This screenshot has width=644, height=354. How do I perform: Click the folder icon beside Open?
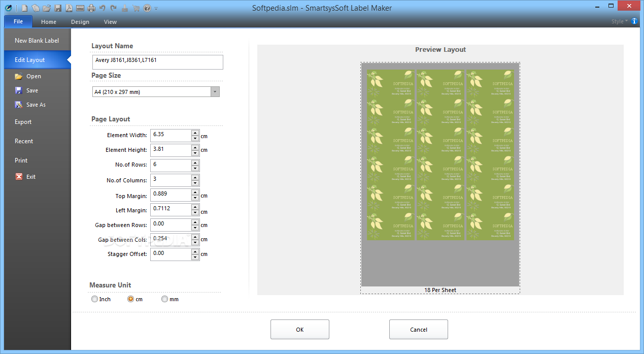pyautogui.click(x=19, y=76)
